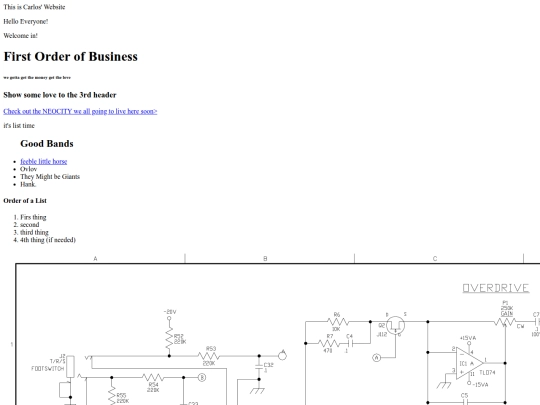Click the OVERDRIVE title in schematic
This screenshot has height=405, width=540.
click(496, 288)
